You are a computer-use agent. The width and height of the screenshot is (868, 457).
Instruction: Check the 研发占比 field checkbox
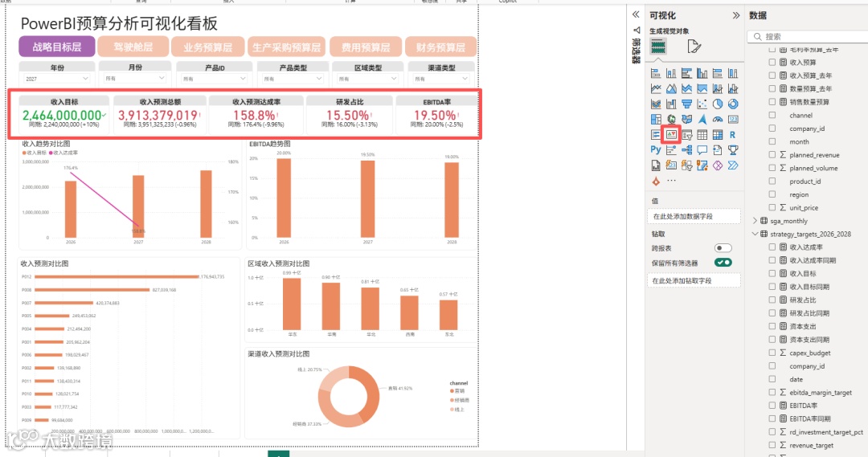click(x=772, y=300)
